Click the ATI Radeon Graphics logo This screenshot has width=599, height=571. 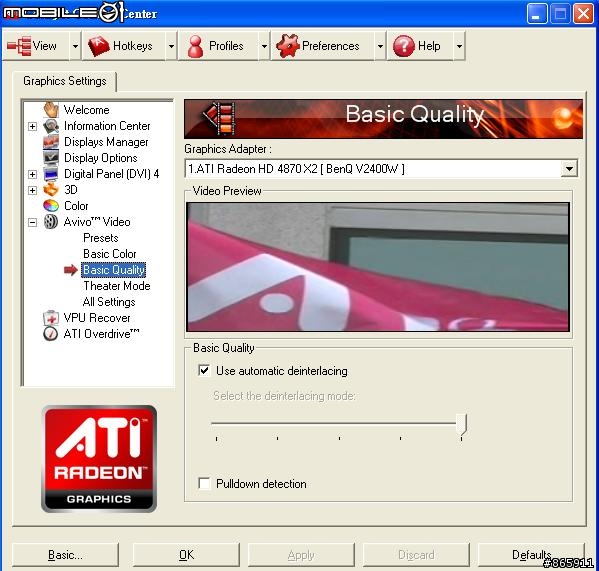pyautogui.click(x=99, y=459)
